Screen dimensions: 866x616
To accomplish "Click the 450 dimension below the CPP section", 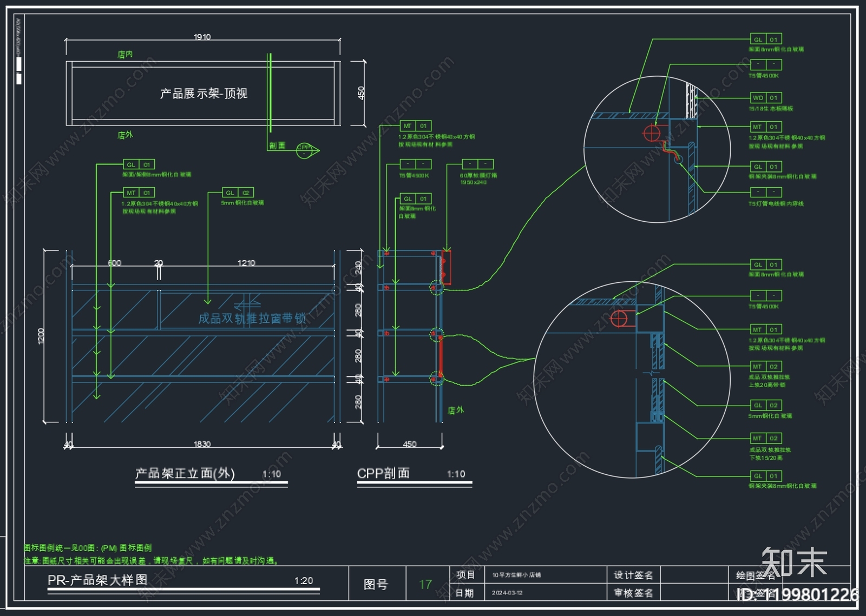I will tap(409, 444).
